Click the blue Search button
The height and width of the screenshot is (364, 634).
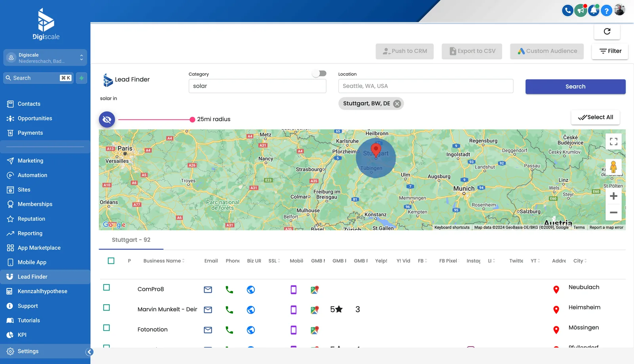(575, 87)
